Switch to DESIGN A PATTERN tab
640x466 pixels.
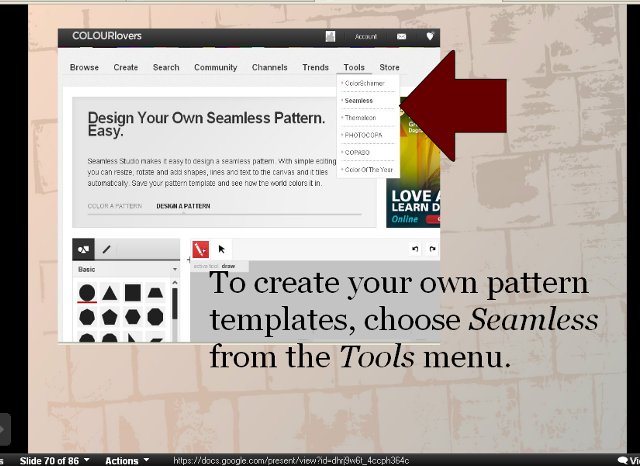point(183,206)
